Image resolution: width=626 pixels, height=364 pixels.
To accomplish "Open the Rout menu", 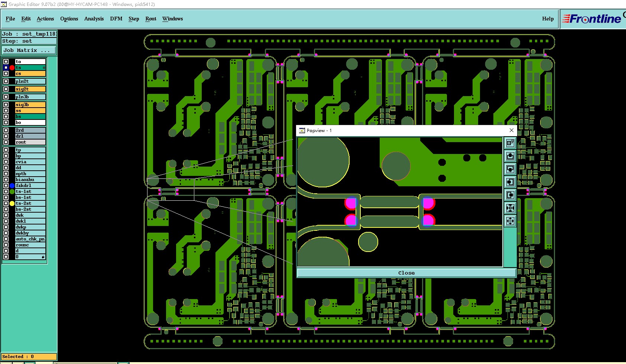I will coord(151,19).
